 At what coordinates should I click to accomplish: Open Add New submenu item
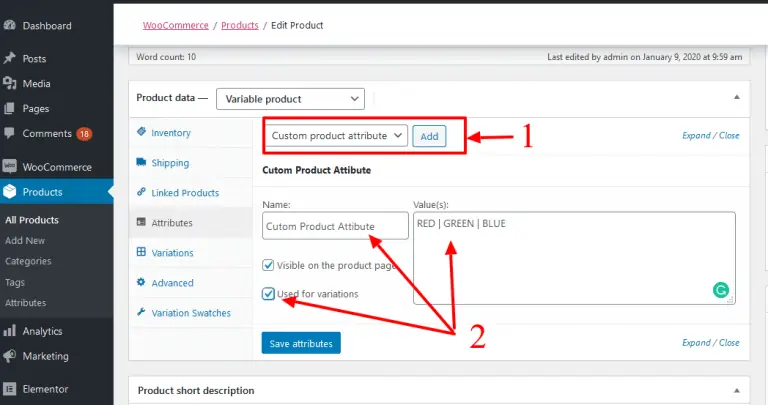pos(25,240)
